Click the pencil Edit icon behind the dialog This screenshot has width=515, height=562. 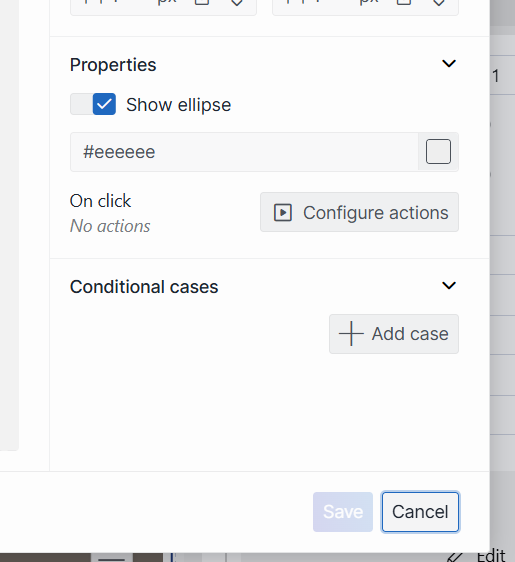[x=455, y=557]
